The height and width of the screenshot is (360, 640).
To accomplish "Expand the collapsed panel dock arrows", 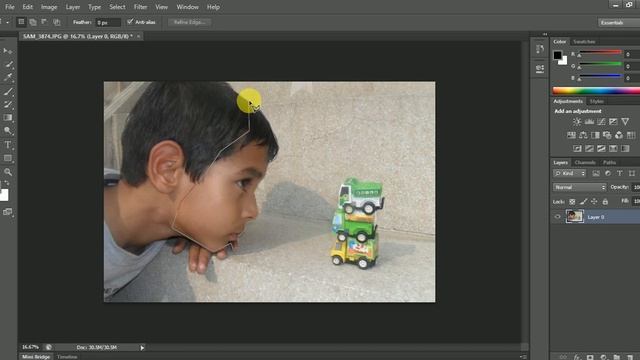I will point(545,34).
